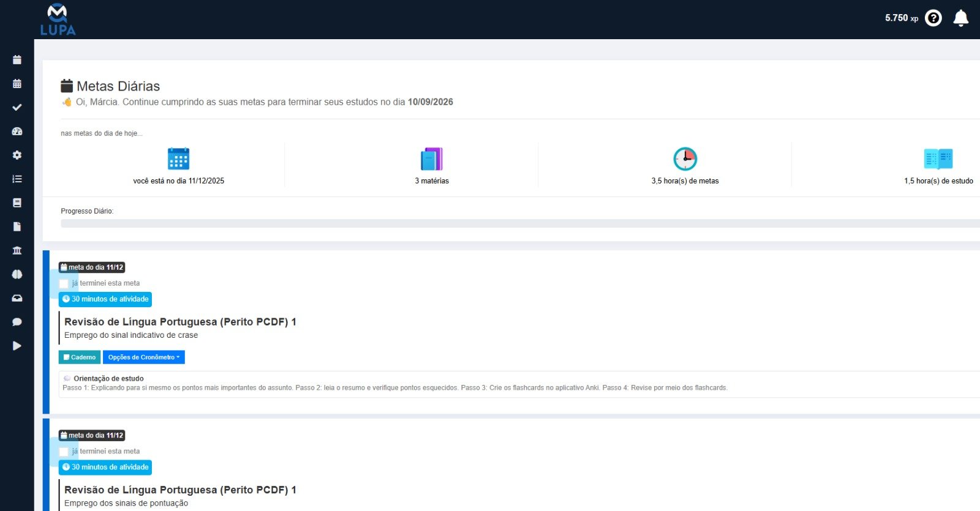
Task: Click the Progresso Diário progress bar
Action: [x=519, y=223]
